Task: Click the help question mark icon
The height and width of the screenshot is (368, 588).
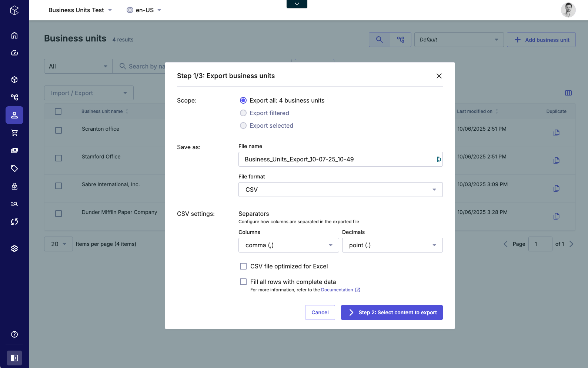Action: tap(14, 334)
